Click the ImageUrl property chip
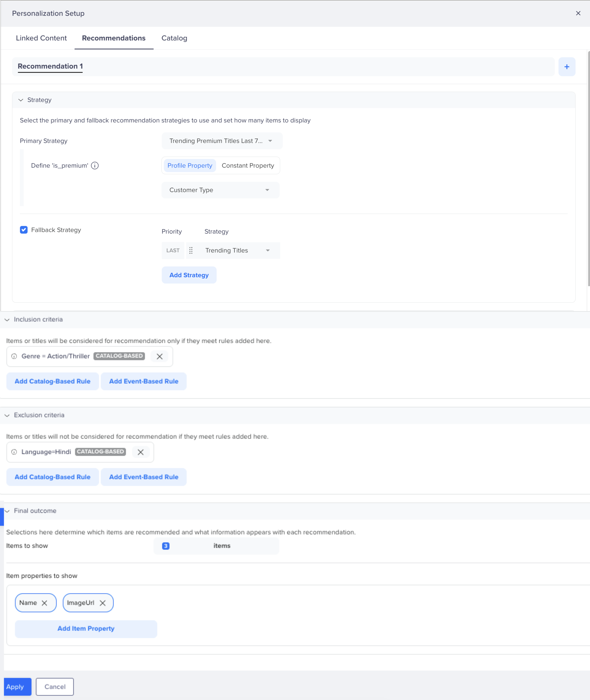The height and width of the screenshot is (700, 590). [88, 603]
